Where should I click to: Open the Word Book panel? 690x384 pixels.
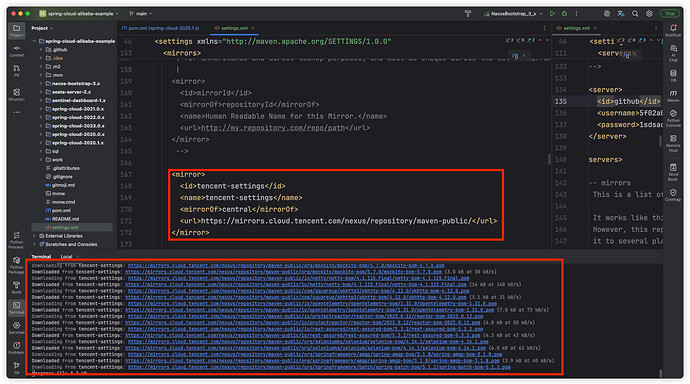tap(673, 172)
